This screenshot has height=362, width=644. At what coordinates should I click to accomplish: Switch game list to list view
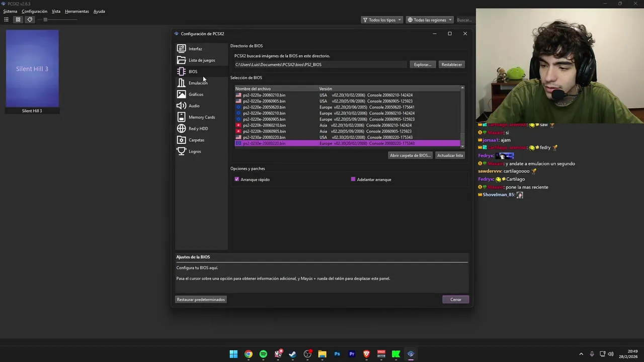click(x=6, y=20)
